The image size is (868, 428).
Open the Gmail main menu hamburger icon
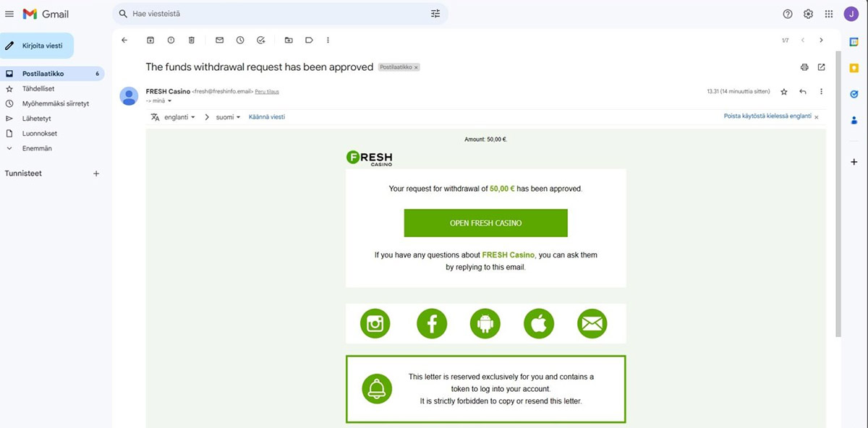[x=9, y=14]
